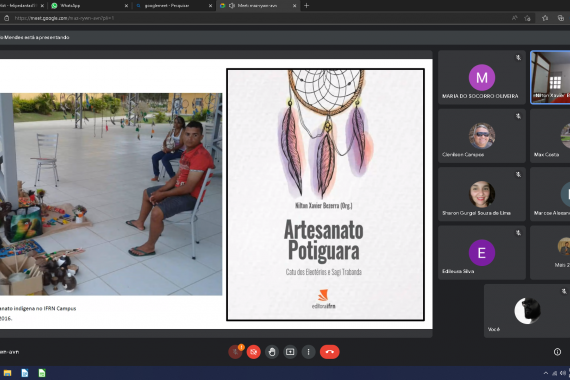Open the blue document app in taskbar
The image size is (570, 380).
[25, 373]
